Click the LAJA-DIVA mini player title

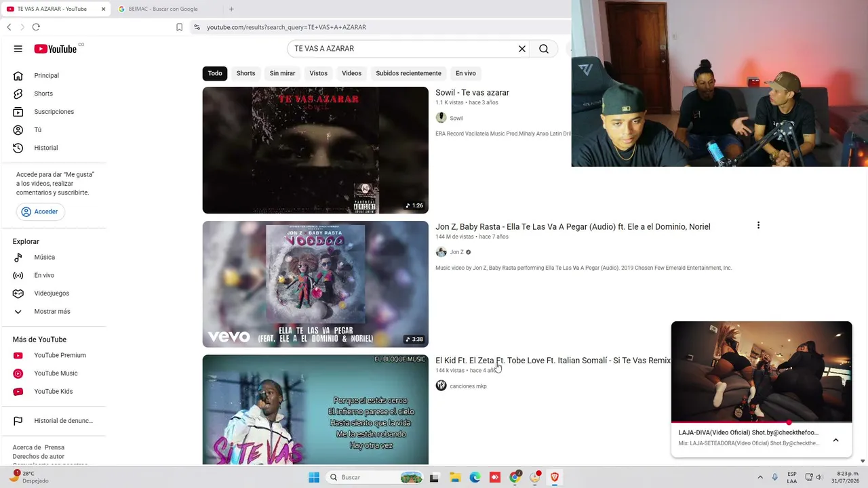[x=748, y=432]
